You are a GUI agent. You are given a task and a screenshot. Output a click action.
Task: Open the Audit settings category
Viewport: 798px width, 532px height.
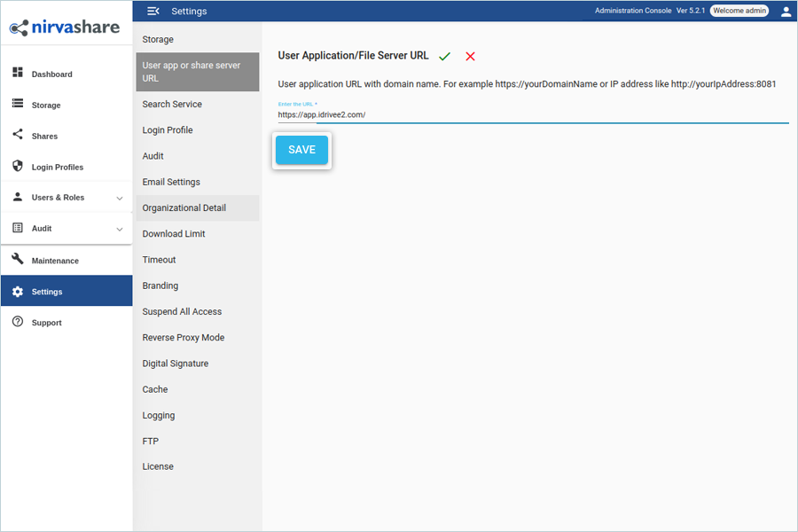pyautogui.click(x=198, y=156)
